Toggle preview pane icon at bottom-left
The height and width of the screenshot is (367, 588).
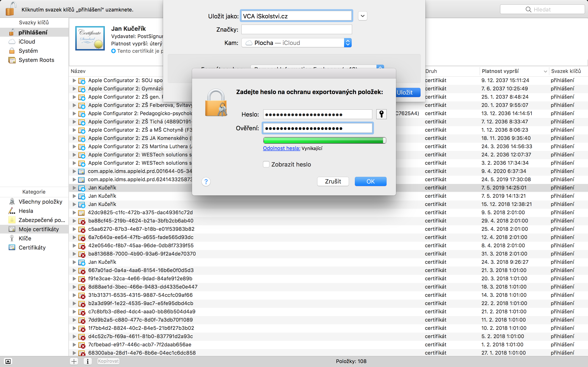(8, 361)
